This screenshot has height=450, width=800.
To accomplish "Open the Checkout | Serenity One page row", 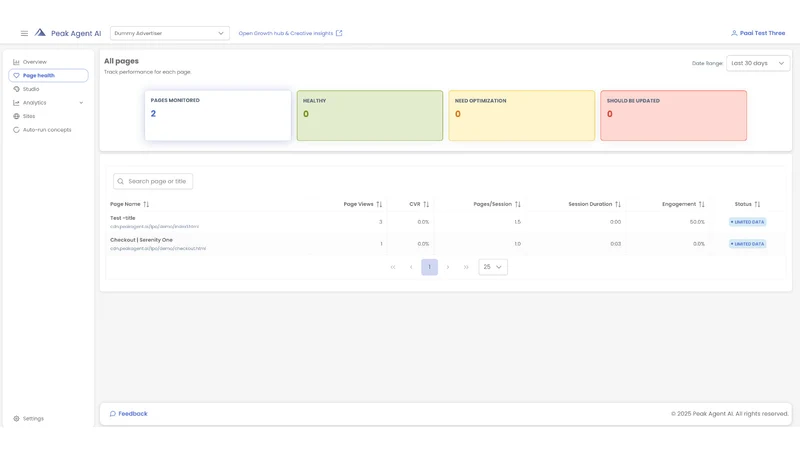I will 445,244.
